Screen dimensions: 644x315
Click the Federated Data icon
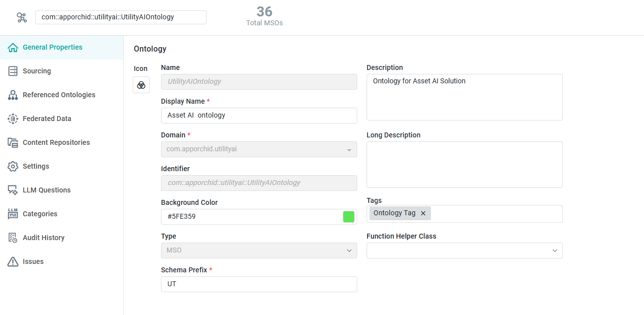click(x=13, y=119)
